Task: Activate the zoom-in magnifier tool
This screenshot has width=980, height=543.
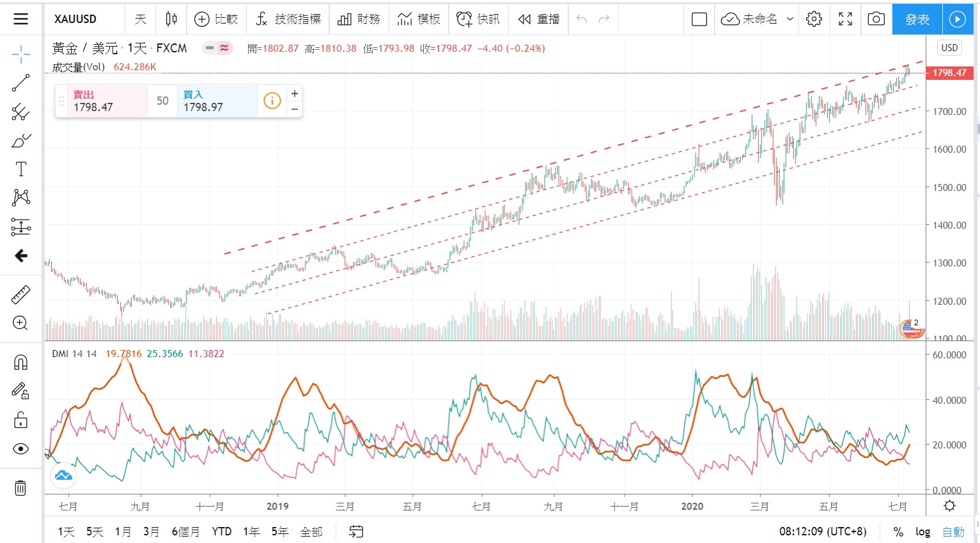Action: point(20,323)
